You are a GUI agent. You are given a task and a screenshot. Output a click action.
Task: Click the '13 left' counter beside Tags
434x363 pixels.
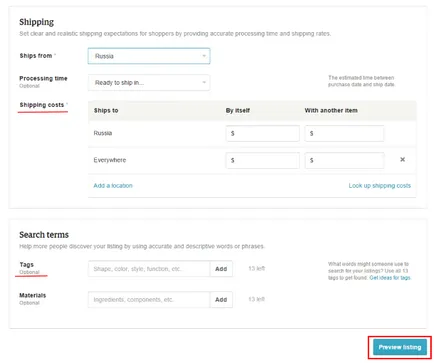pos(256,268)
